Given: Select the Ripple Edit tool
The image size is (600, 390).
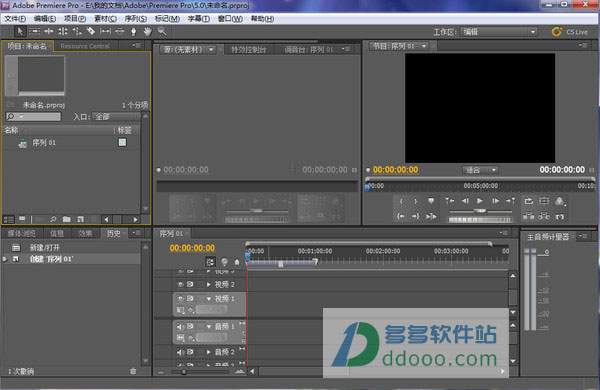Looking at the screenshot, I should tap(49, 31).
